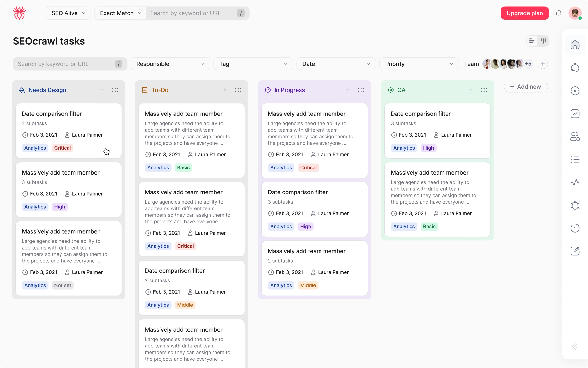This screenshot has width=588, height=368.
Task: Open the Responsible filter dropdown
Action: click(x=170, y=64)
